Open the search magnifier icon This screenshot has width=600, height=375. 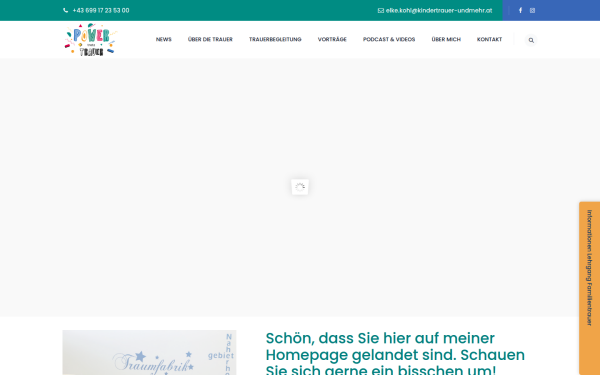coord(531,40)
